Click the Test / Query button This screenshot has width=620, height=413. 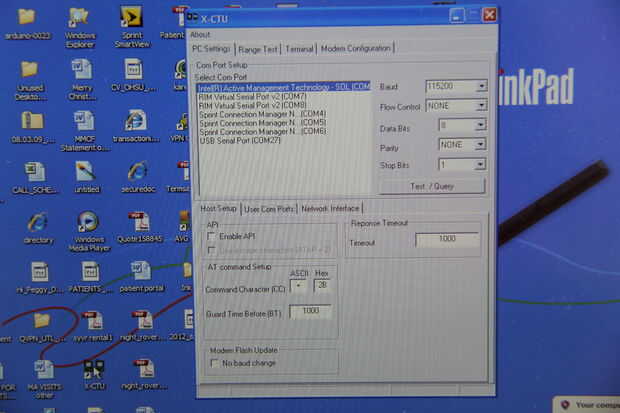432,186
